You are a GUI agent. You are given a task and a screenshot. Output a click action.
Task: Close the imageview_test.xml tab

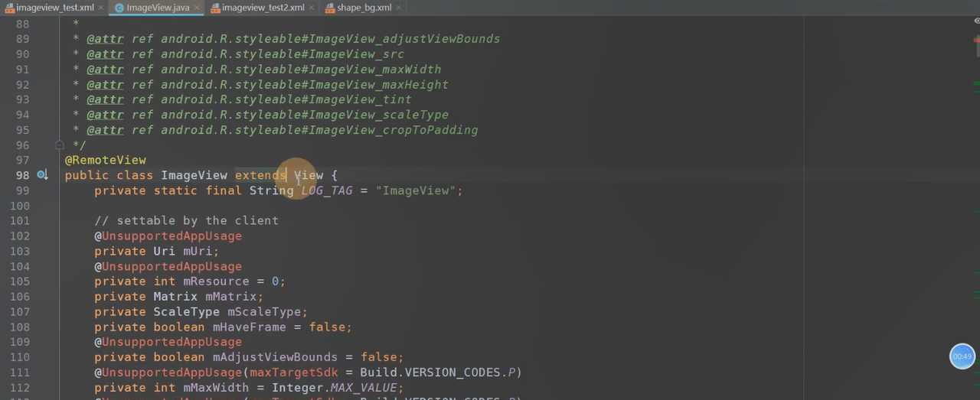coord(102,8)
